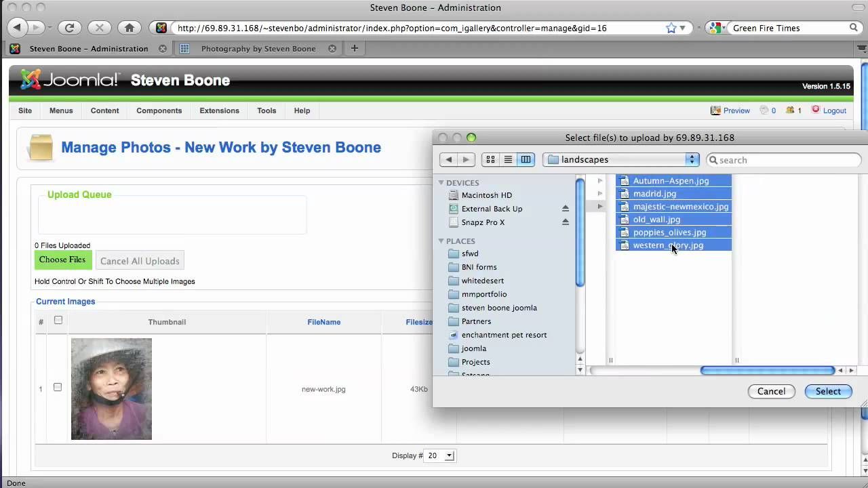This screenshot has height=488, width=868.
Task: Open the Menus menu
Action: pyautogui.click(x=61, y=110)
